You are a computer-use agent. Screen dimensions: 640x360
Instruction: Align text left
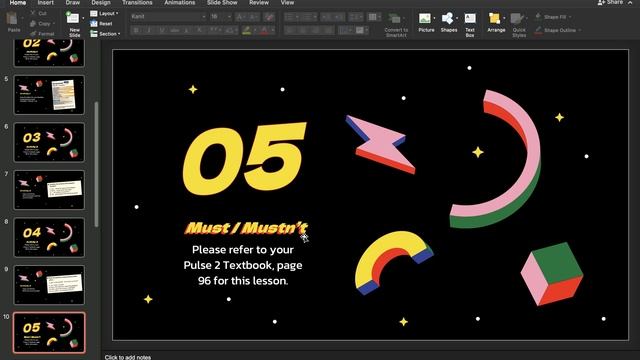pyautogui.click(x=290, y=30)
